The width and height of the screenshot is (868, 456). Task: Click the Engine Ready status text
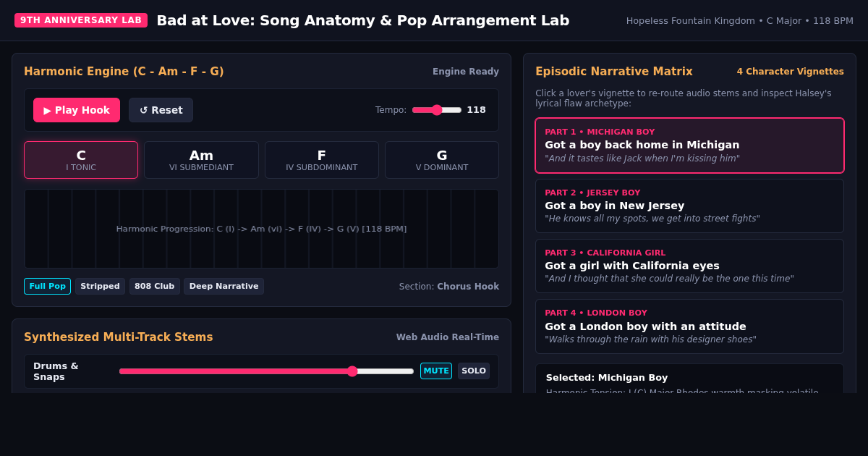click(x=466, y=72)
